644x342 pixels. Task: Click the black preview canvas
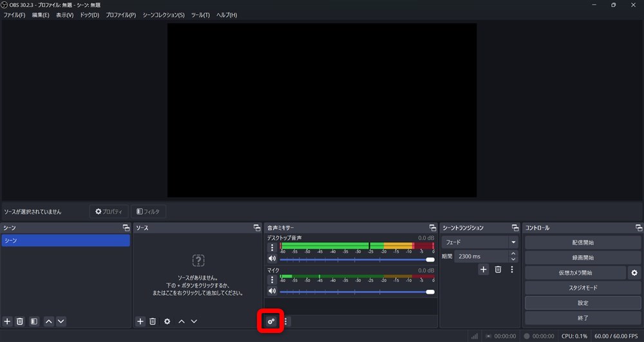[x=322, y=110]
